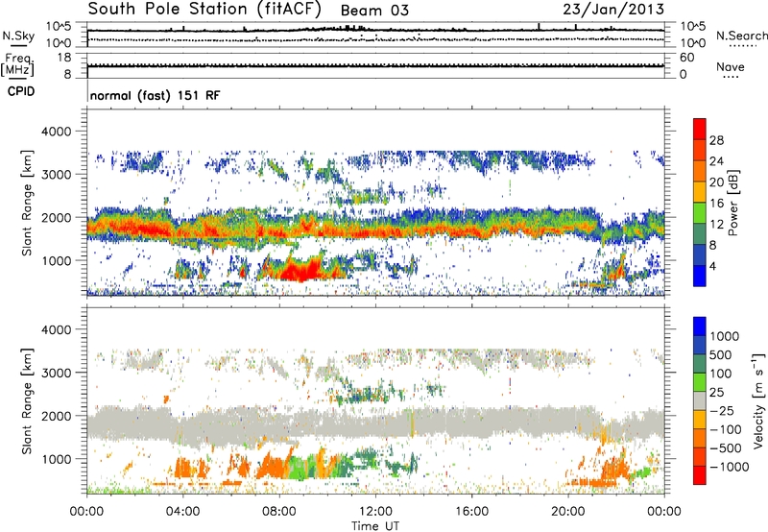
Task: Click the '20:00' time axis tick label
Action: pyautogui.click(x=568, y=512)
